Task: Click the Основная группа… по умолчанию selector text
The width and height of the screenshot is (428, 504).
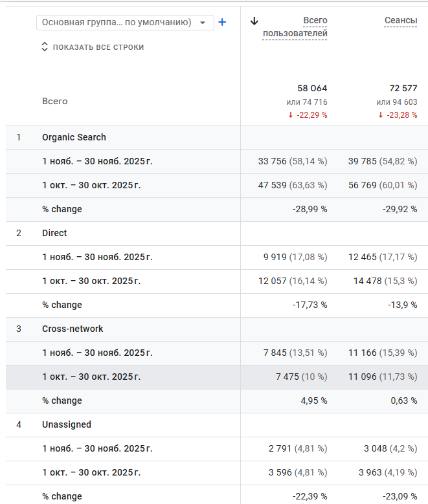Action: click(117, 22)
